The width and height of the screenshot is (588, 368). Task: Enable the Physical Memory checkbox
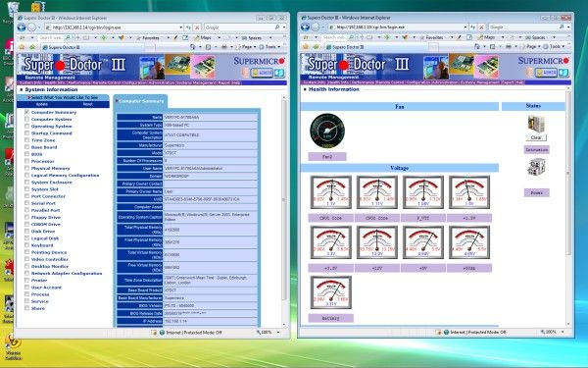[27, 168]
